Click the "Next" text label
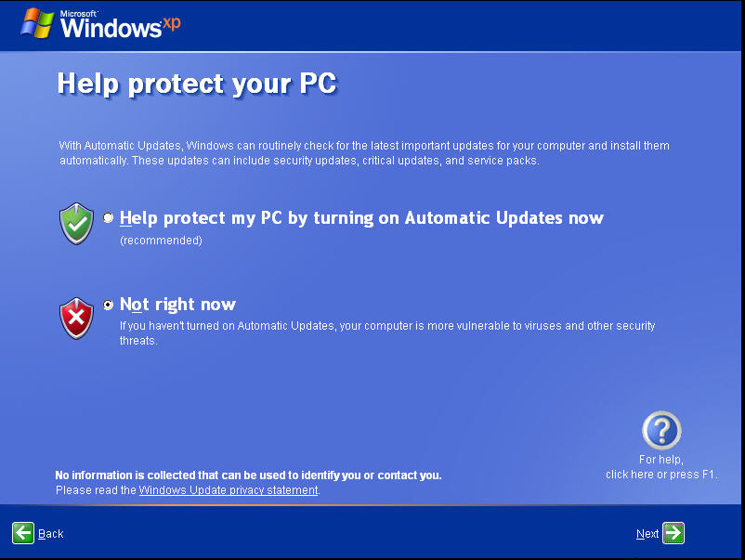The width and height of the screenshot is (745, 560). [x=647, y=534]
